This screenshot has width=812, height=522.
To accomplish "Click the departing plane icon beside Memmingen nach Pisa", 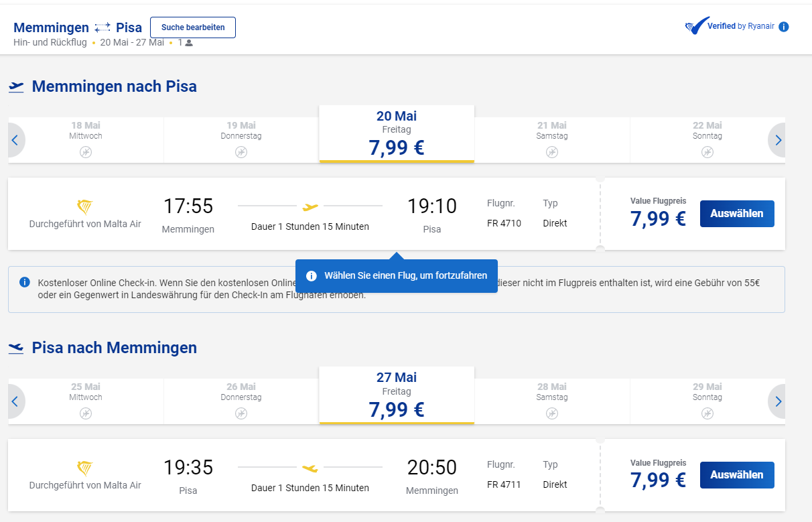I will pyautogui.click(x=16, y=86).
